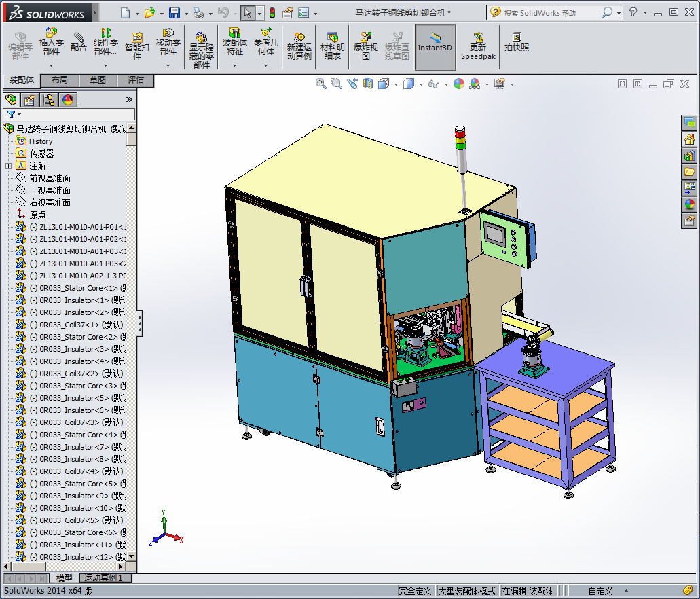
Task: Click the Rebuild traffic light icon
Action: point(272,13)
